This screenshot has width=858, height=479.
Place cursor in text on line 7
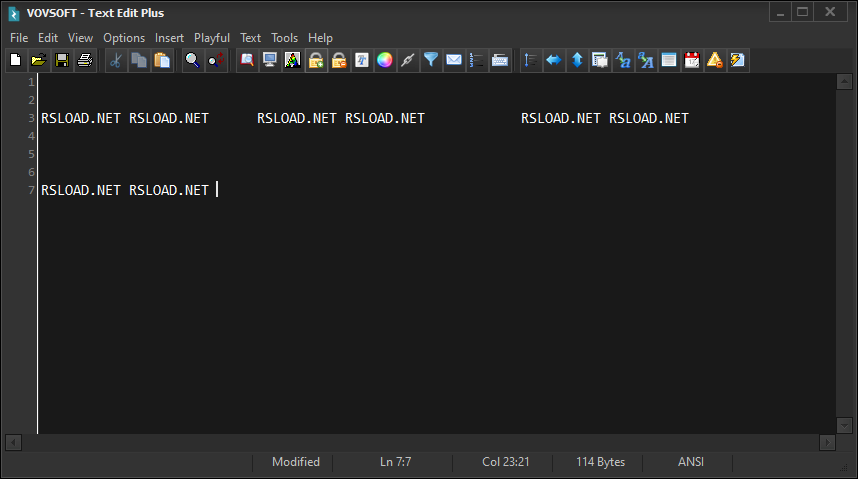pos(125,191)
